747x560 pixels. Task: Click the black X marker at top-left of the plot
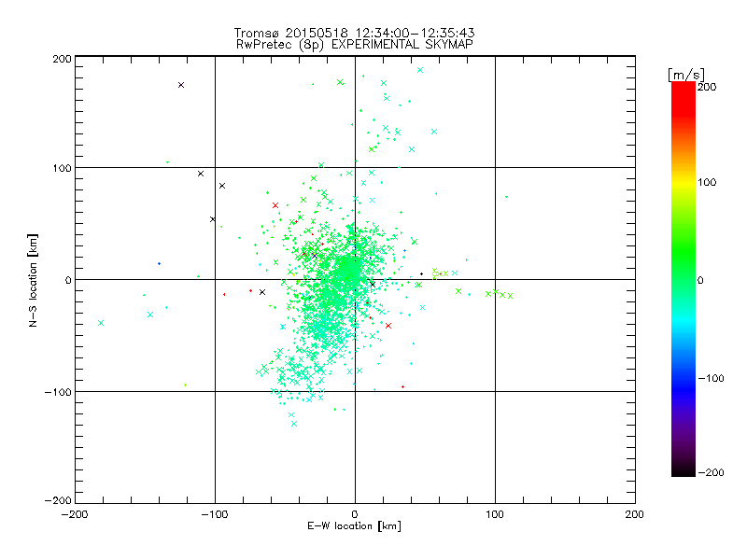pyautogui.click(x=181, y=85)
